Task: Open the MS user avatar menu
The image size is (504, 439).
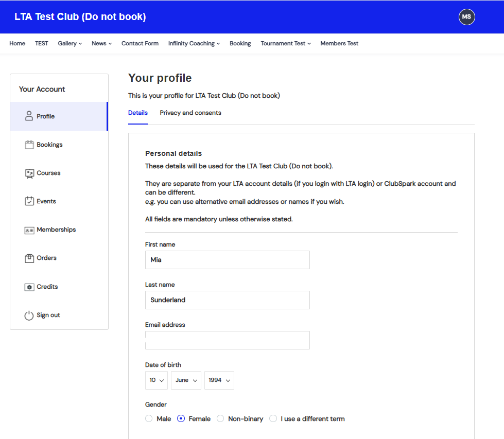Action: click(466, 17)
